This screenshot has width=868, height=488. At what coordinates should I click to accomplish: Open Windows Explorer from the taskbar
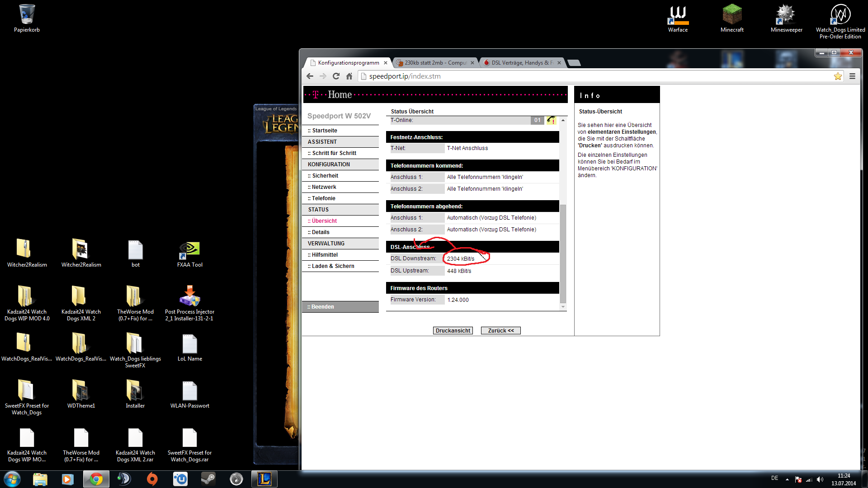40,479
